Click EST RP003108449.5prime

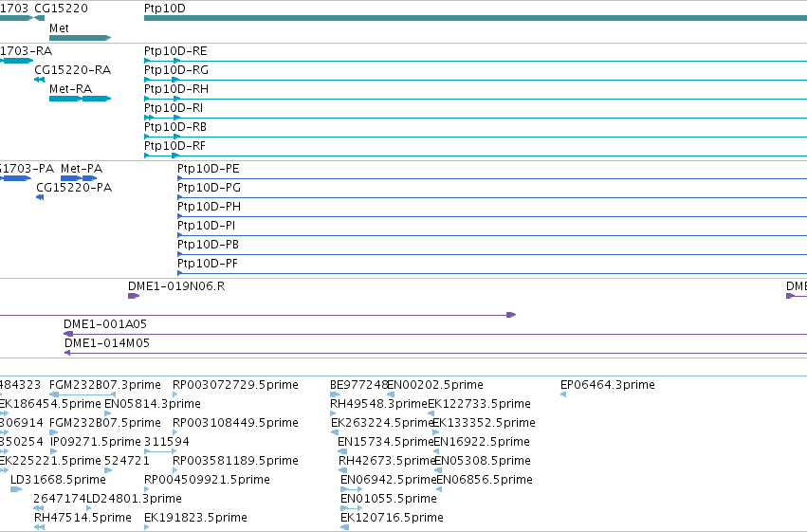pos(235,423)
